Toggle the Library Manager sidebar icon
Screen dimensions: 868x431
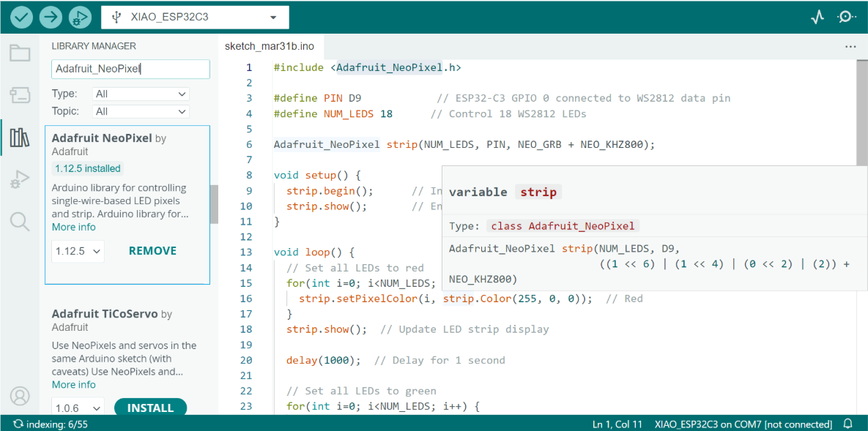coord(20,138)
